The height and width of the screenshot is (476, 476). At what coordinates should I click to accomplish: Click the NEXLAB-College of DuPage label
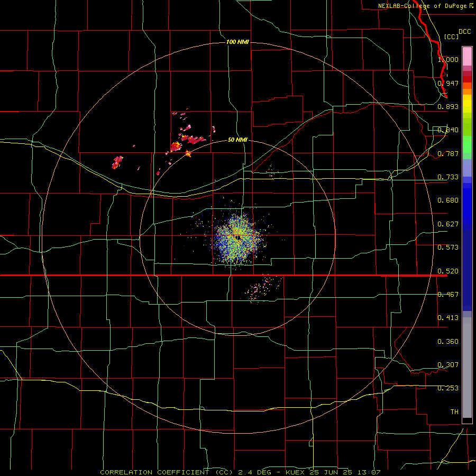tap(423, 6)
